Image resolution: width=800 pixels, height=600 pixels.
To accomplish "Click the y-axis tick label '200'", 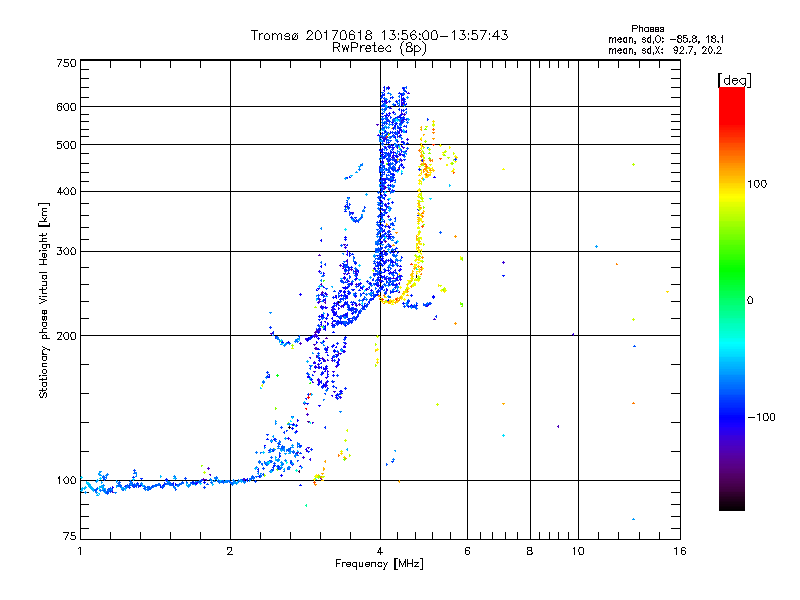I will coord(66,336).
